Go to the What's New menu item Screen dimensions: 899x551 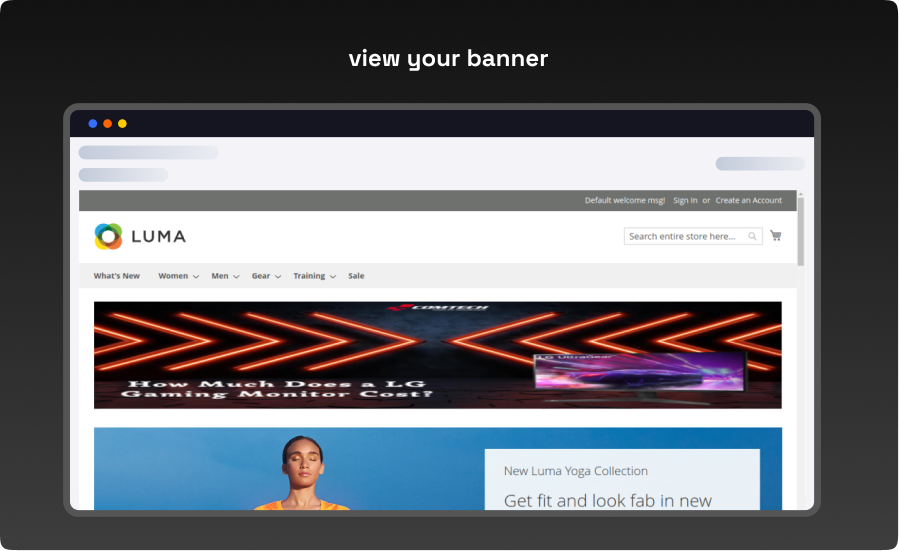[117, 276]
